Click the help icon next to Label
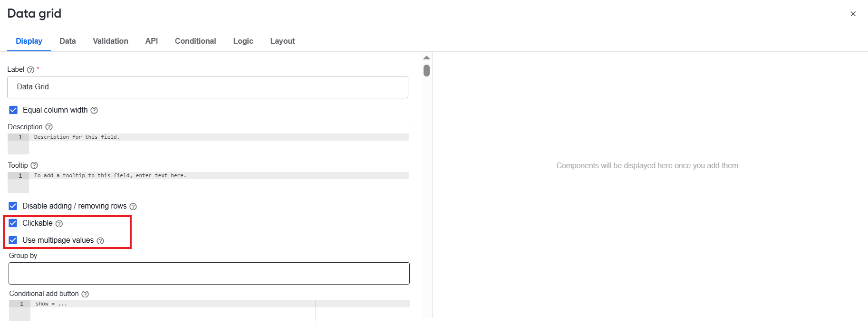The height and width of the screenshot is (324, 868). 30,70
